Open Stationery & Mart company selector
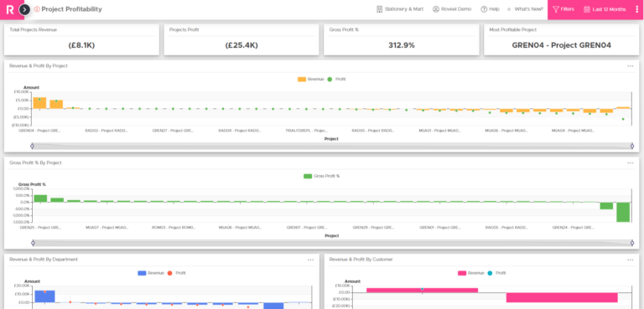Image resolution: width=644 pixels, height=309 pixels. pyautogui.click(x=400, y=9)
